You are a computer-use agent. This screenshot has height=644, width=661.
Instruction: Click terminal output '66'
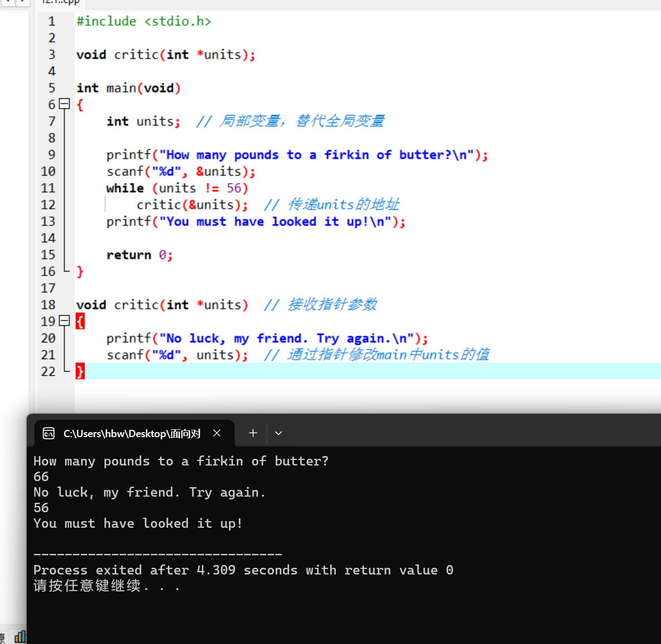pos(41,477)
